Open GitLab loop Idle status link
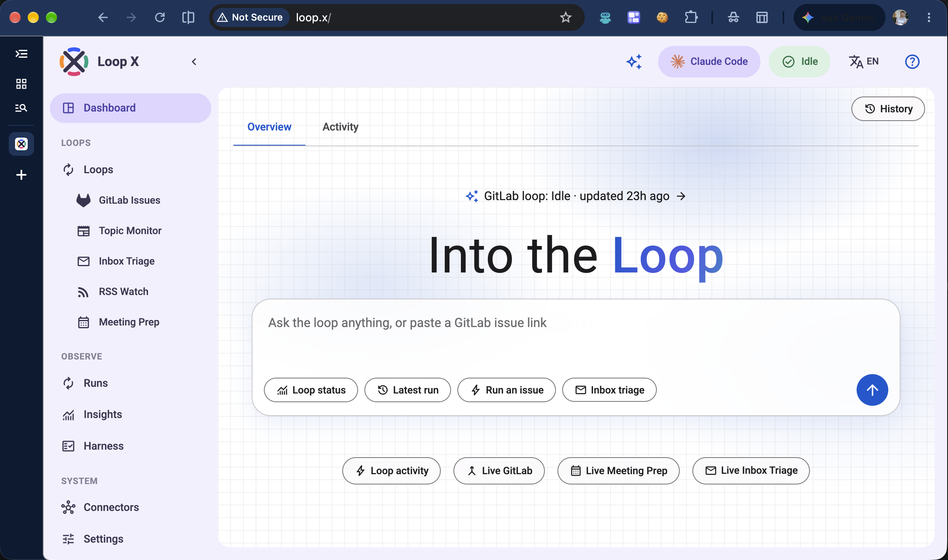The width and height of the screenshot is (948, 560). (576, 196)
